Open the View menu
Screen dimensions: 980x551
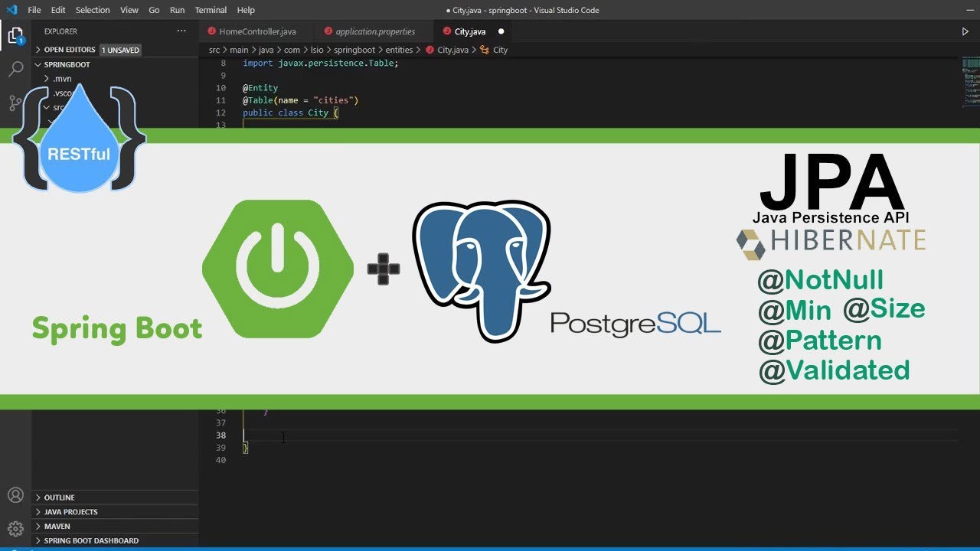(129, 10)
